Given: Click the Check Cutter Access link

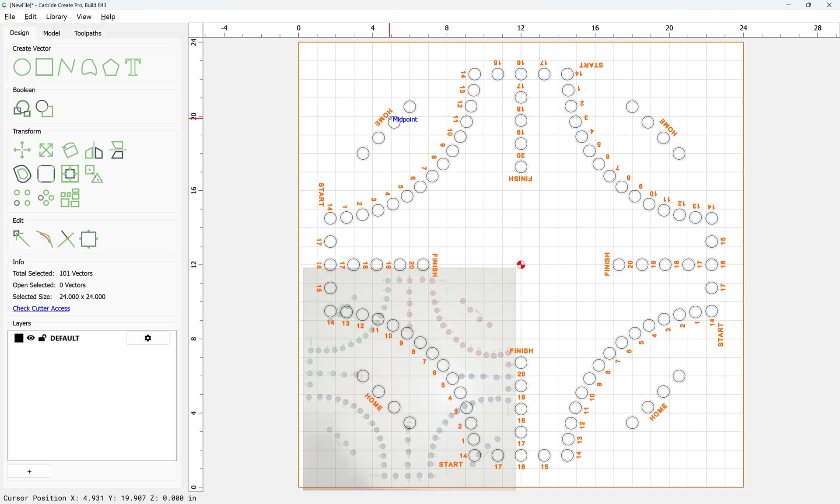Looking at the screenshot, I should click(x=41, y=308).
